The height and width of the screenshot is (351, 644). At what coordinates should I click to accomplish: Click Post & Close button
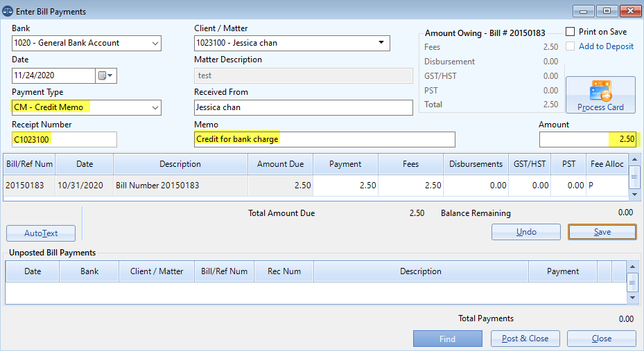[x=525, y=339]
